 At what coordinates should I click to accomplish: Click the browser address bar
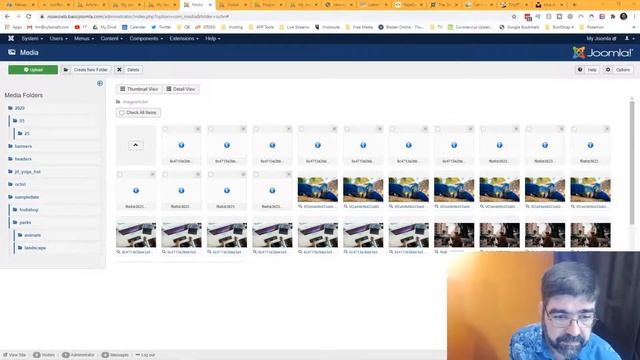click(273, 16)
